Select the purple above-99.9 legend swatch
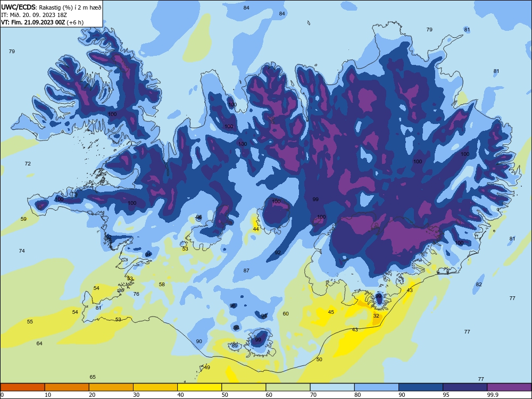 (509, 387)
